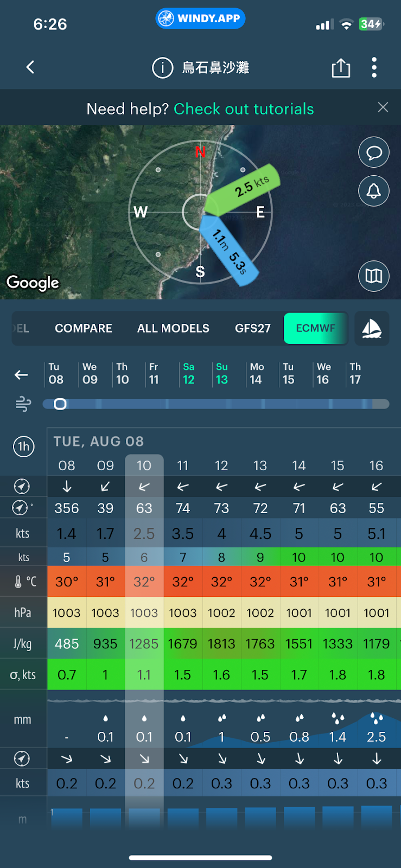Tap the bell alert notification icon
This screenshot has height=868, width=401.
pos(374,191)
